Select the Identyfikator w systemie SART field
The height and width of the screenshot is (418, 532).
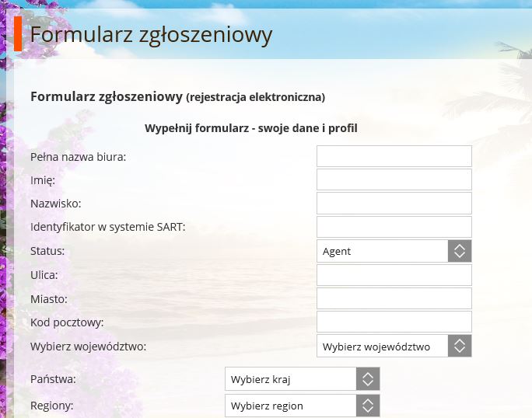click(x=394, y=227)
